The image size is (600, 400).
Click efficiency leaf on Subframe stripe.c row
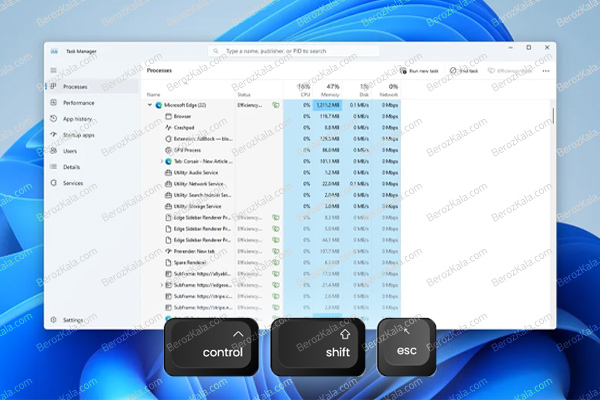(276, 296)
